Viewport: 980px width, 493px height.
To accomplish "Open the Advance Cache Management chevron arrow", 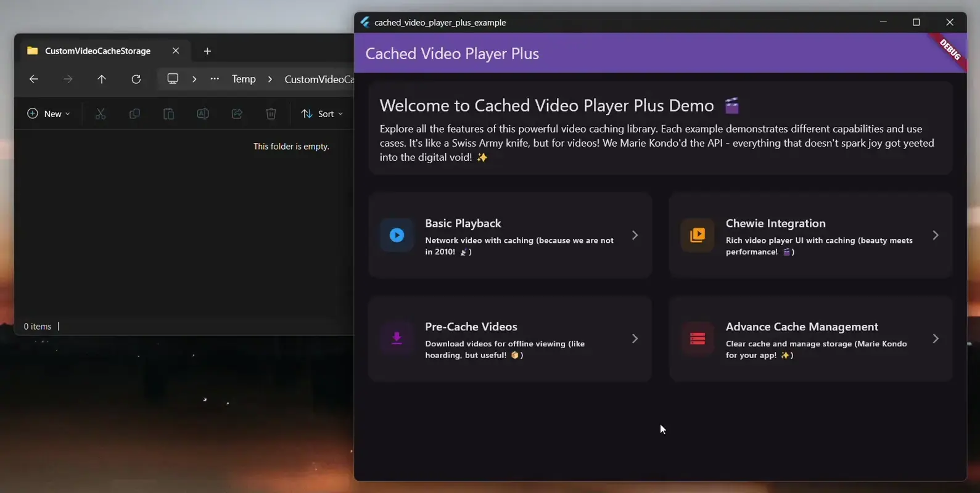I will coord(936,338).
